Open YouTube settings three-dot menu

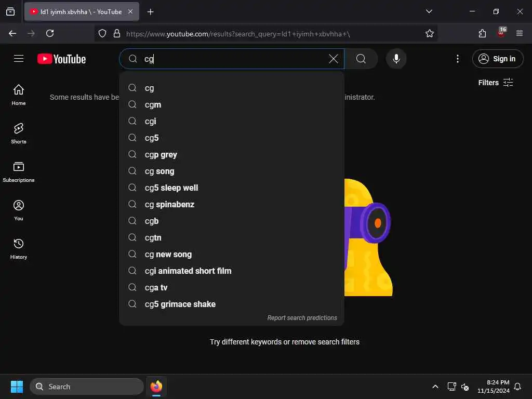point(457,59)
